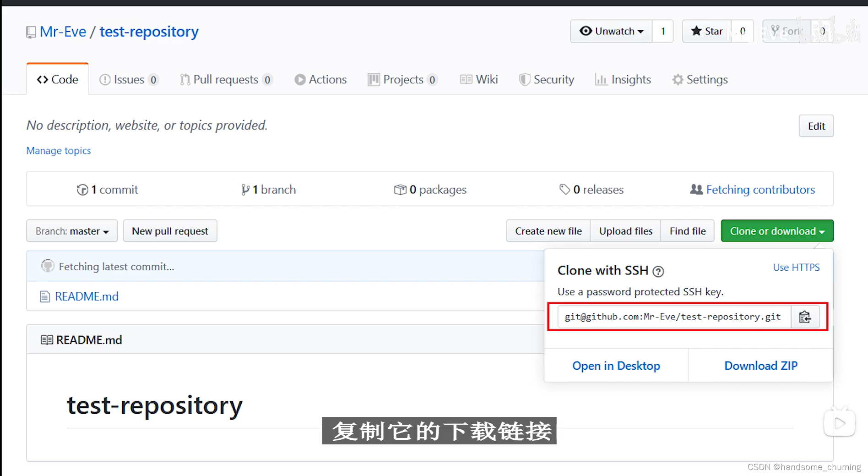
Task: Click the branch icon beside 1 branch
Action: (245, 189)
